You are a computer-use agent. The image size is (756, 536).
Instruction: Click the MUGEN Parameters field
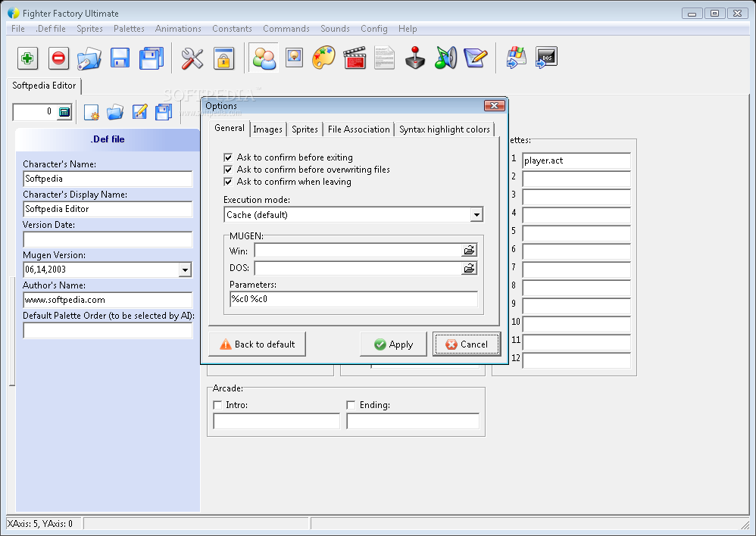pos(354,299)
